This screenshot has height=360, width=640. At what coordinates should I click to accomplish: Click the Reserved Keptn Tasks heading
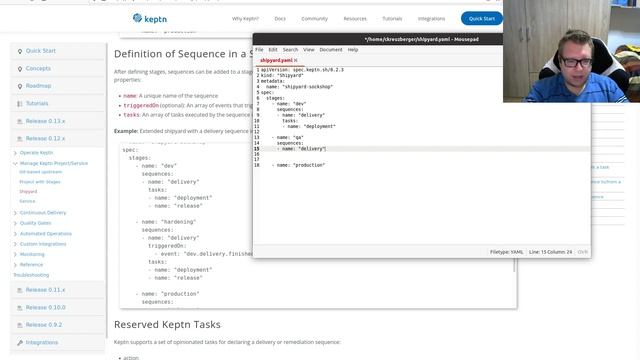click(167, 324)
